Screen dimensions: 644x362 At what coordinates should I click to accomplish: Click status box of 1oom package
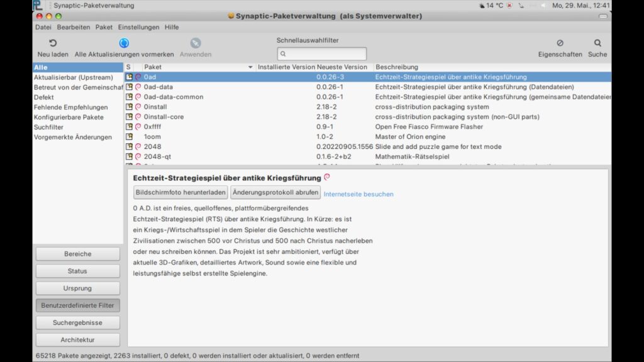pos(129,136)
